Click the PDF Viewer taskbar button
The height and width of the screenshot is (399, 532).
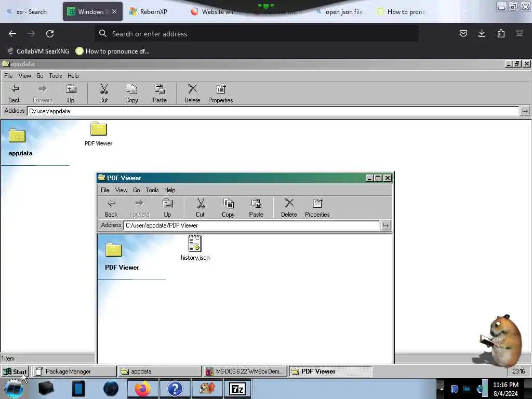point(330,371)
